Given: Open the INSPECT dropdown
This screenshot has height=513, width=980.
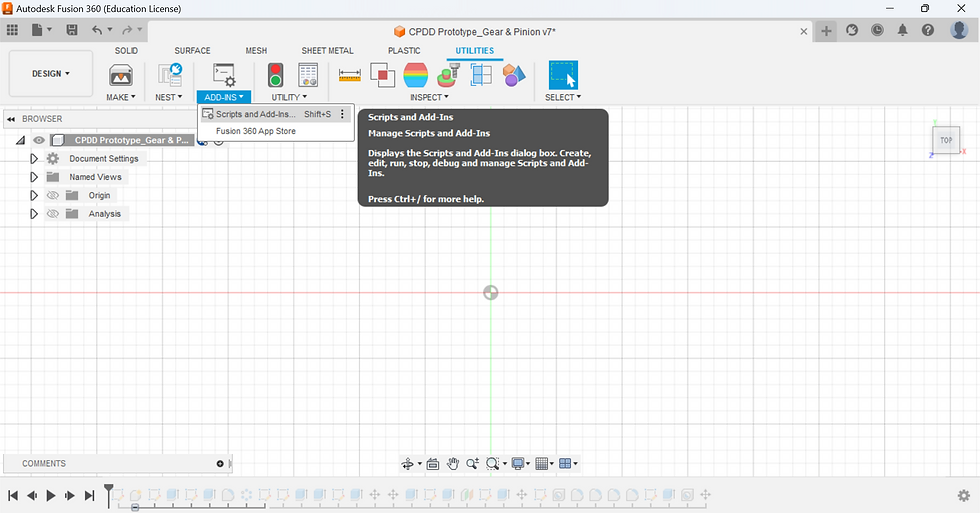Looking at the screenshot, I should pos(429,97).
